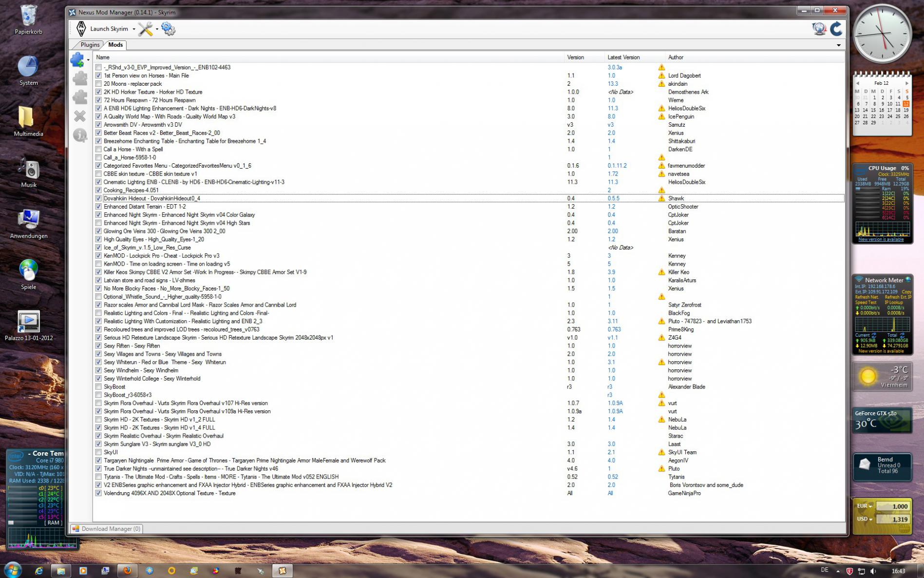Disable the Dovahkiin Hideout mod checkbox
Viewport: 924px width, 578px height.
99,198
